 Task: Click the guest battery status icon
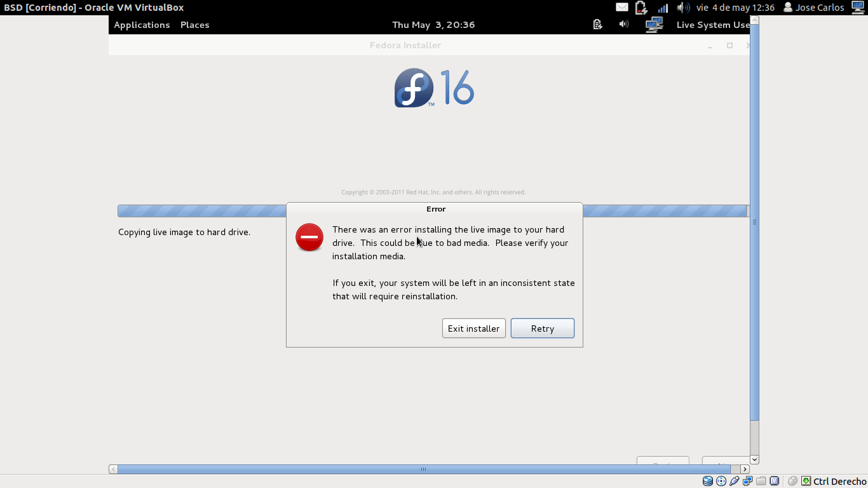[597, 24]
